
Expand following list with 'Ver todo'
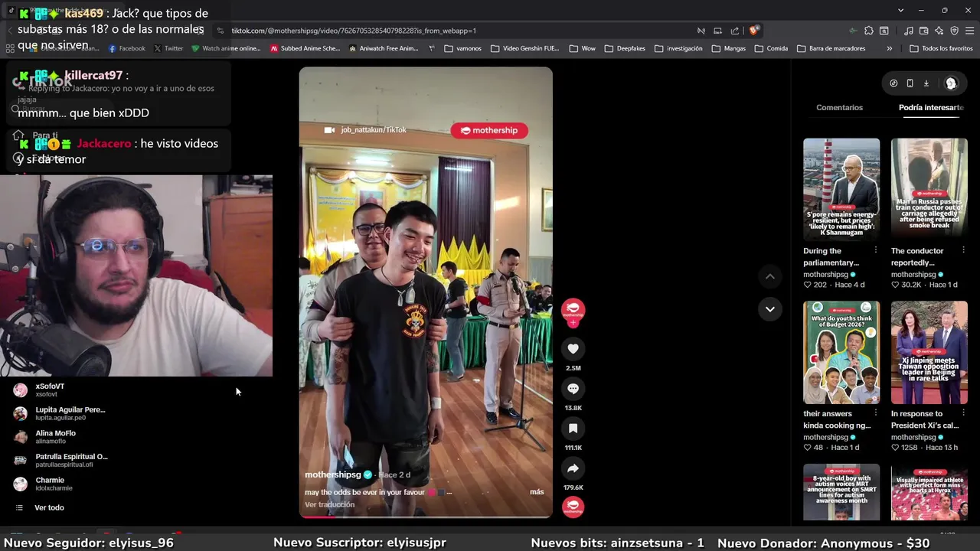tap(49, 507)
